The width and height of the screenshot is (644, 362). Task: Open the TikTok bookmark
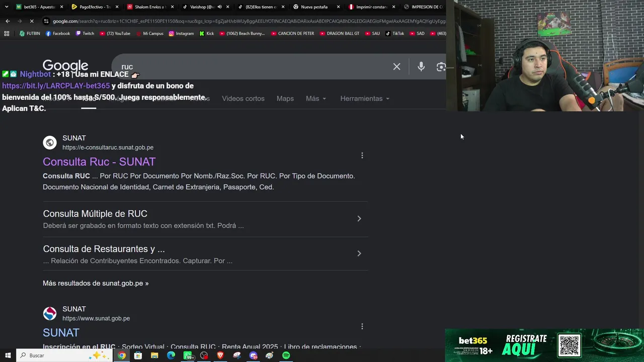(x=395, y=34)
